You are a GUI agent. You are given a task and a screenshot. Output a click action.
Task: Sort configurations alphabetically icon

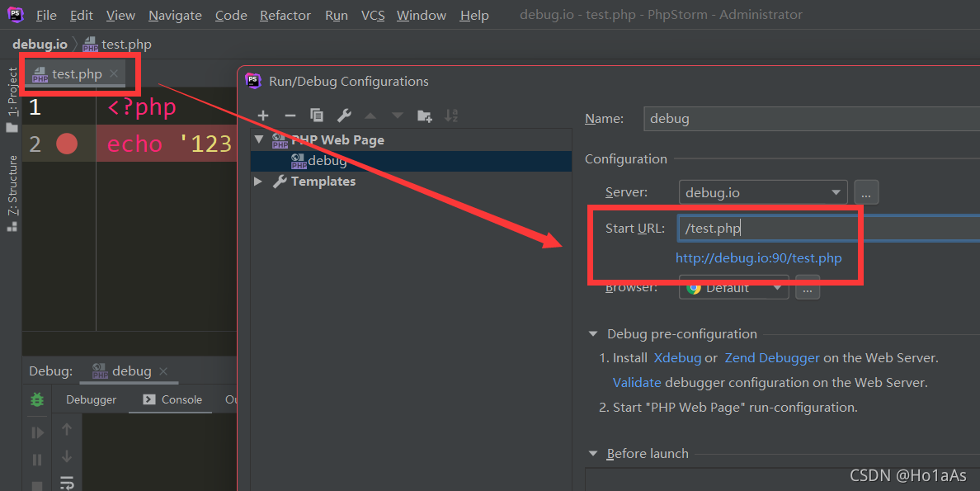(451, 116)
